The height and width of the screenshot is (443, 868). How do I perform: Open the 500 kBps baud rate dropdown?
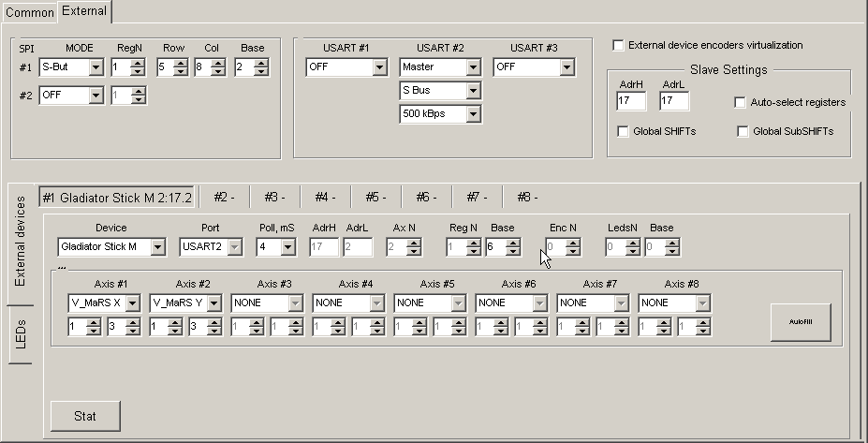(x=473, y=114)
